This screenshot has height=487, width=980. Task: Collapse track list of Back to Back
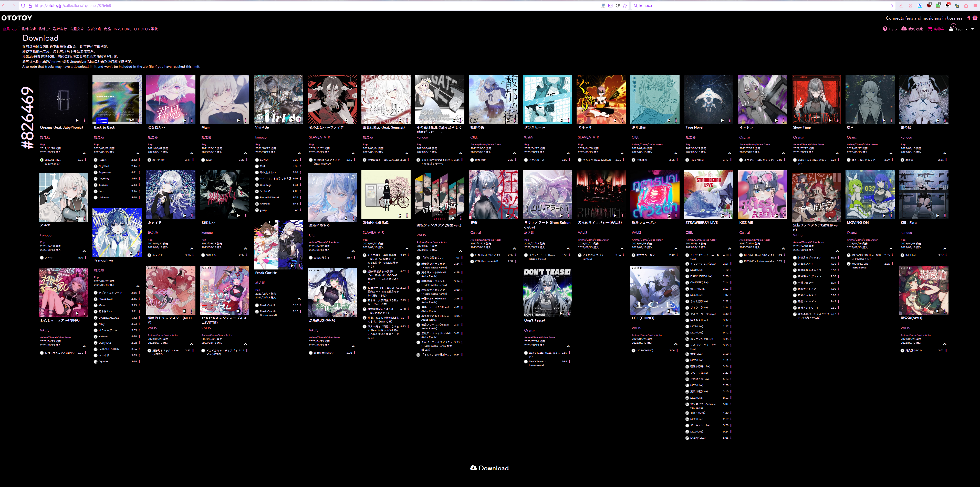pos(138,154)
